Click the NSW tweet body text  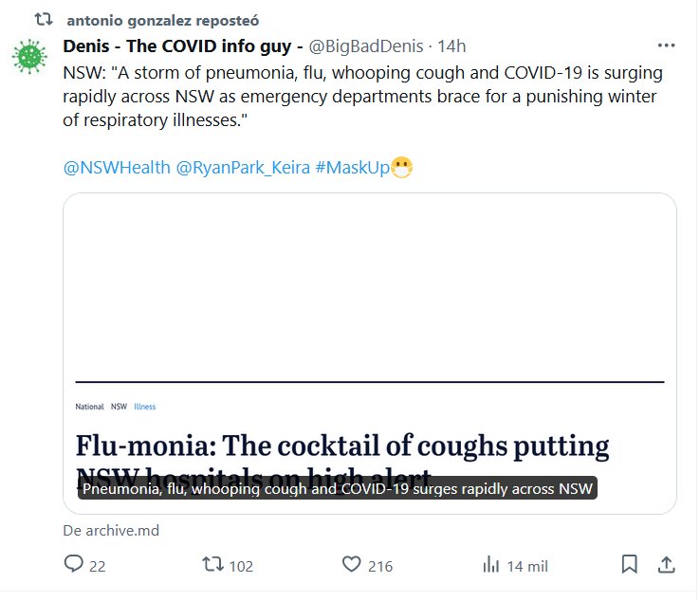(x=362, y=99)
